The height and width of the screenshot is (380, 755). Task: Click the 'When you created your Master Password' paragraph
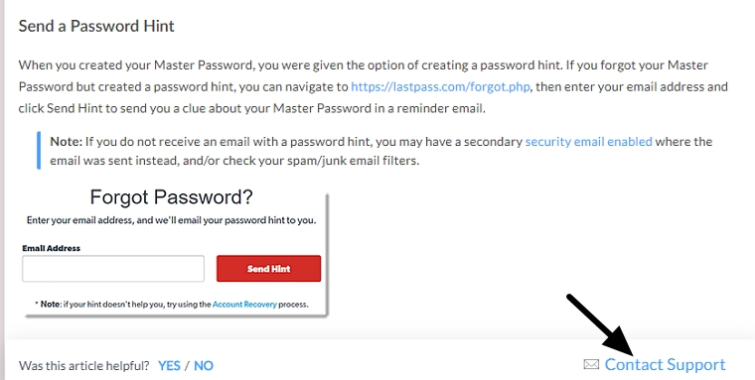(x=373, y=87)
